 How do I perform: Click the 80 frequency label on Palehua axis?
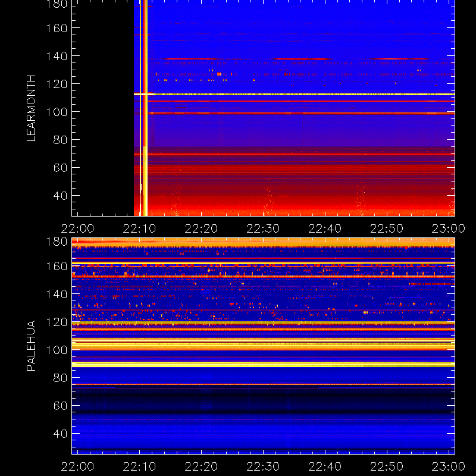point(60,378)
